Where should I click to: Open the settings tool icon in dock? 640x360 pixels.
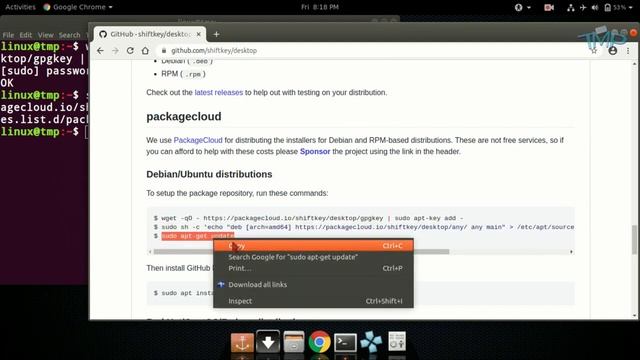pos(397,342)
